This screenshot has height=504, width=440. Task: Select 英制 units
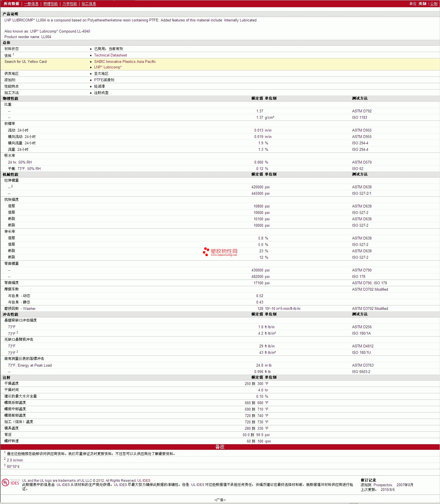(422, 4)
